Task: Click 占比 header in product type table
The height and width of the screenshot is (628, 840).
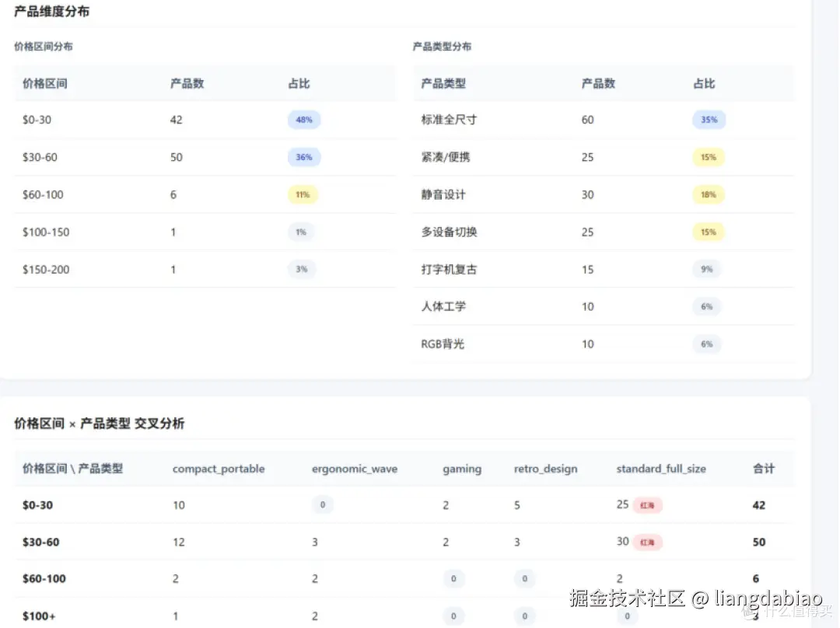Action: 704,83
